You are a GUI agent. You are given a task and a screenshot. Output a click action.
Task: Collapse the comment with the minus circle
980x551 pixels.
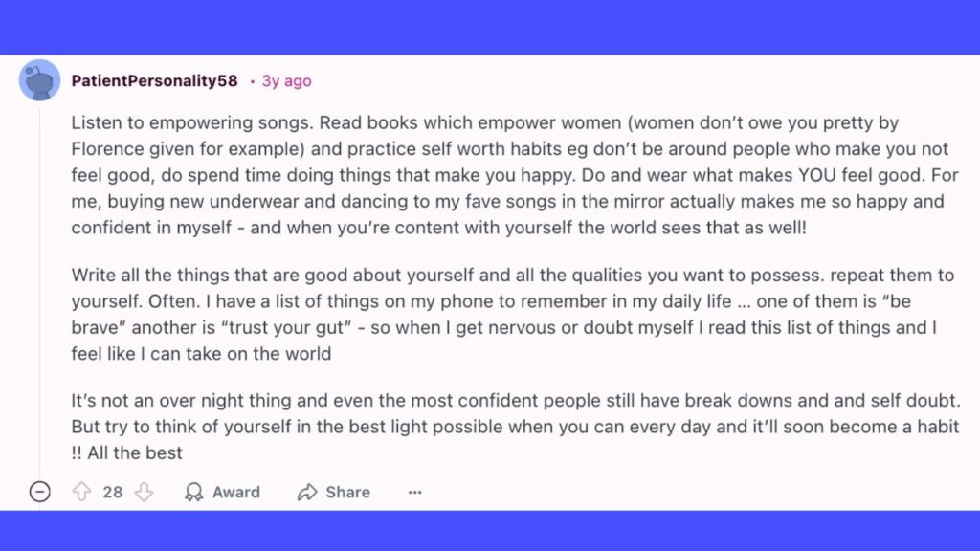coord(39,492)
